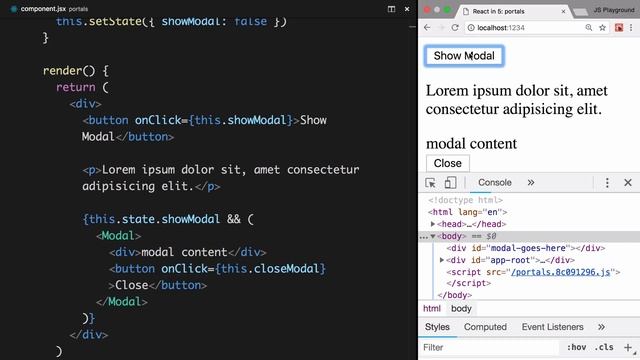Open the Chrome three-dot menu
The width and height of the screenshot is (640, 360).
point(631,28)
